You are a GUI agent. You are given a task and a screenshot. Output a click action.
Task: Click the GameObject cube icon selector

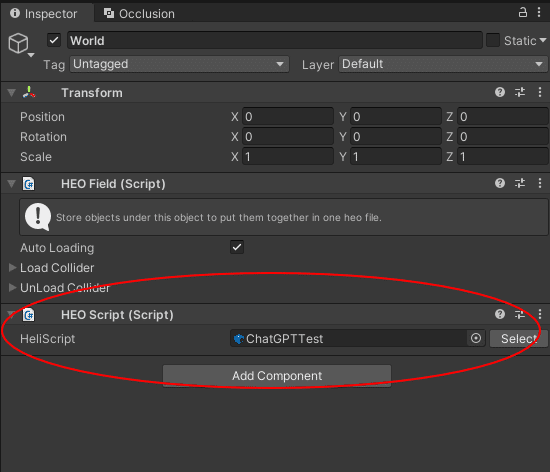[x=20, y=45]
